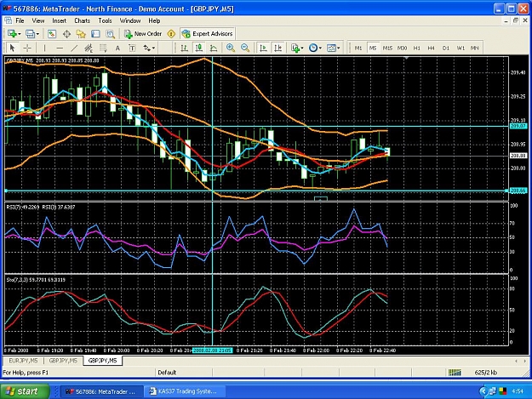Open the View menu
Image resolution: width=532 pixels, height=399 pixels.
tap(38, 20)
